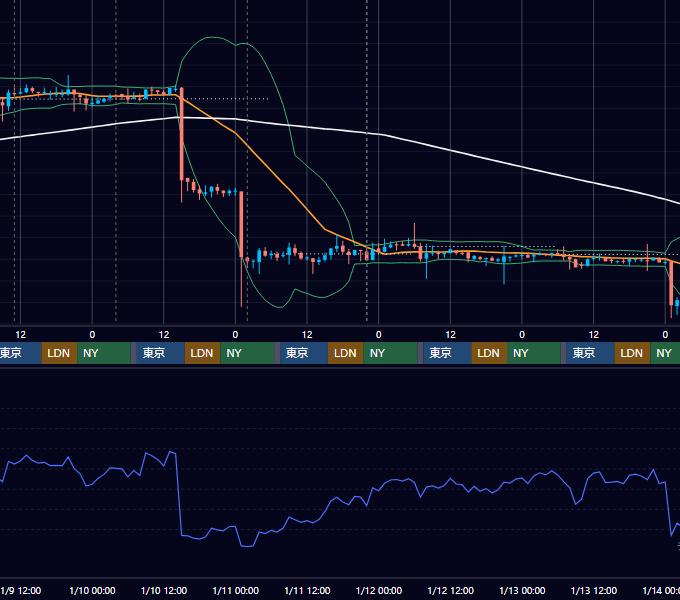Viewport: 680px width, 600px height.
Task: Click the LDN session block on 1/10
Action: (203, 353)
